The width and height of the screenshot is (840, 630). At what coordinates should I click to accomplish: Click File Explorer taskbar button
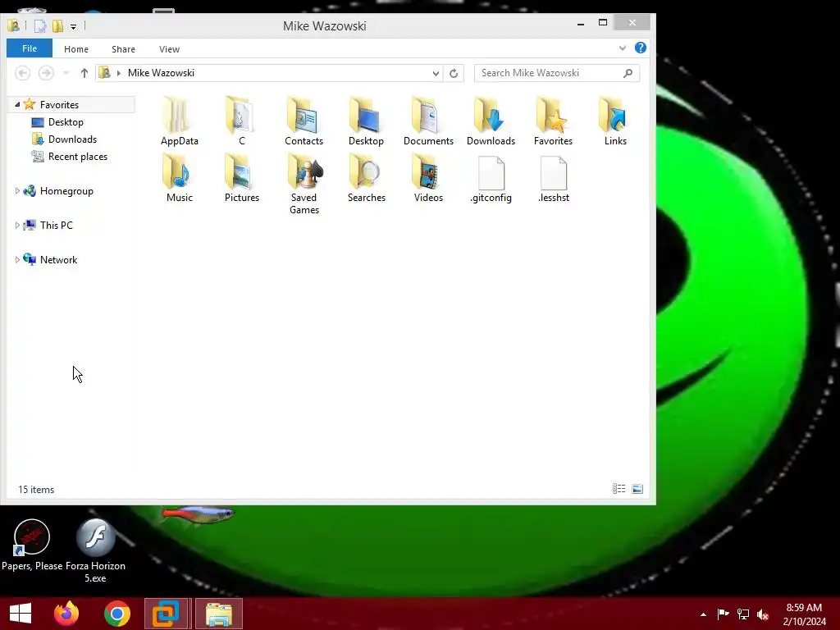tap(218, 614)
